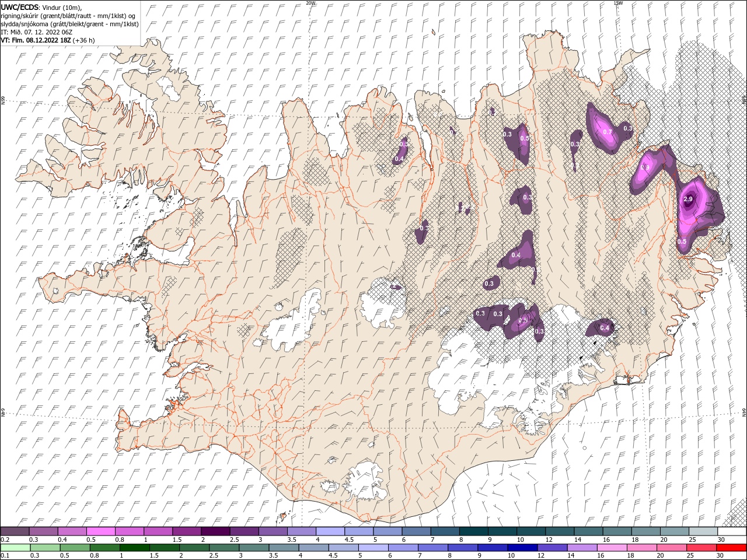The height and width of the screenshot is (560, 747).
Task: Click the 16–18 light pink swatch in the lower legend
Action: 612,548
